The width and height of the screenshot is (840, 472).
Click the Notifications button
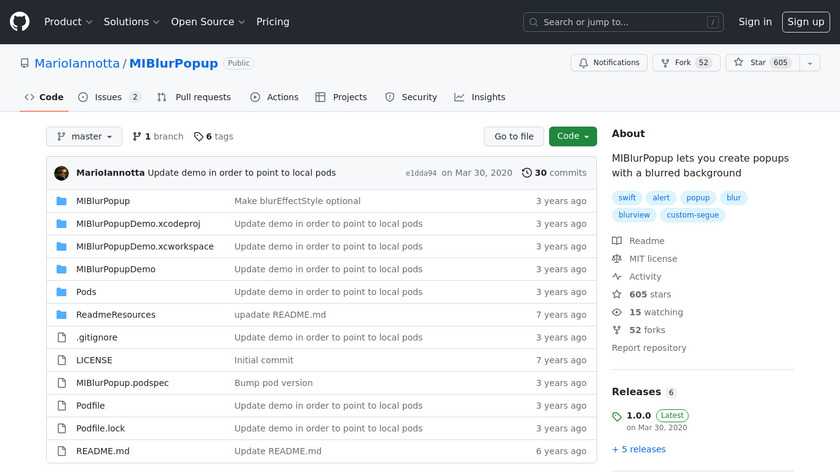[x=609, y=63]
